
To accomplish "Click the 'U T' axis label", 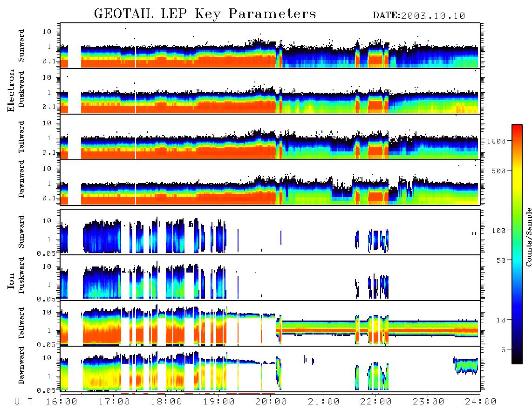I will pyautogui.click(x=23, y=402).
